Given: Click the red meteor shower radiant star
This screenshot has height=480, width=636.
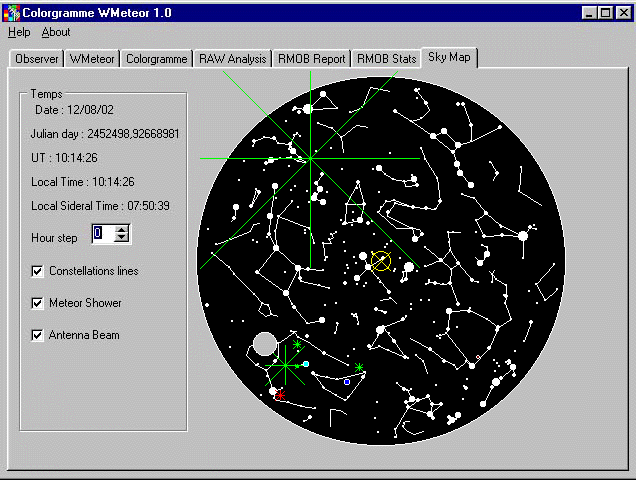Looking at the screenshot, I should coord(280,395).
